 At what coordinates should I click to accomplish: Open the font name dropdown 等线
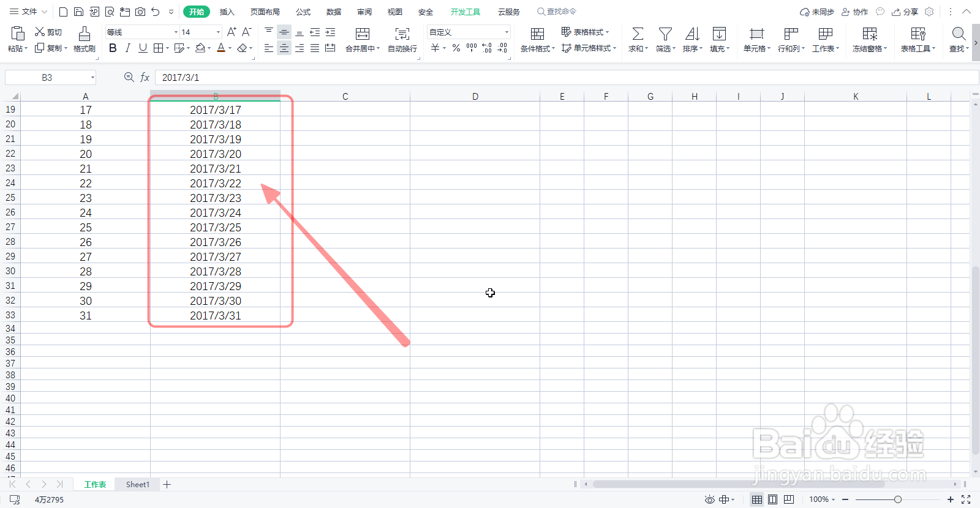click(176, 32)
